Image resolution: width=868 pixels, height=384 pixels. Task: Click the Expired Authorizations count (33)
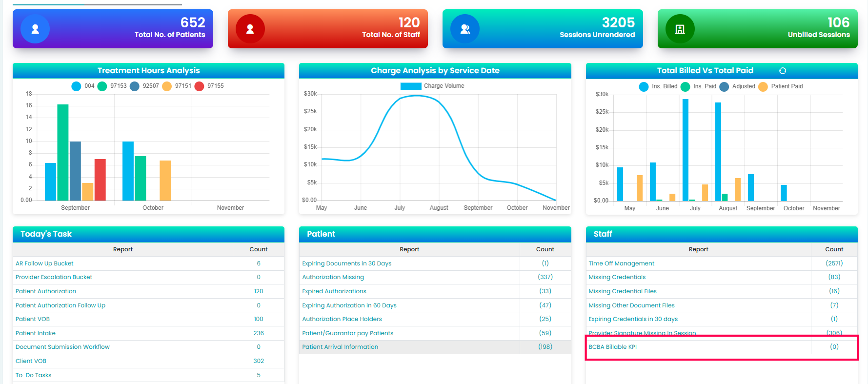[x=545, y=291]
